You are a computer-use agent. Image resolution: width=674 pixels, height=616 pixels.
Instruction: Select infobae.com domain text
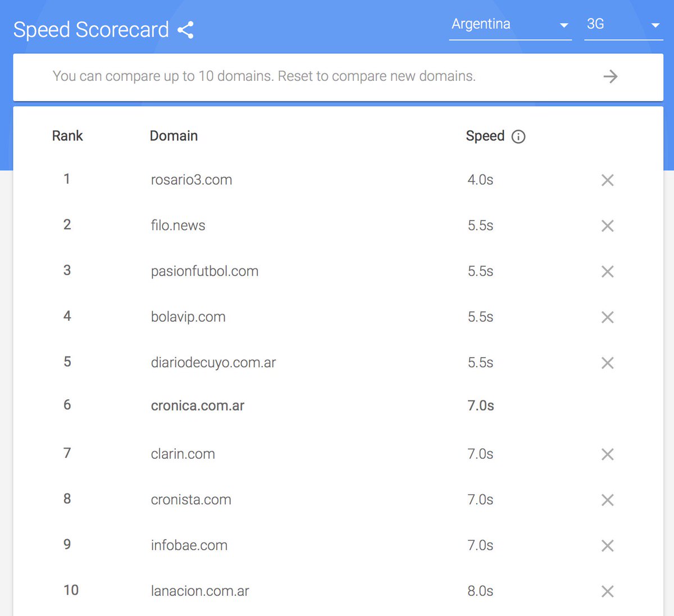coord(189,545)
